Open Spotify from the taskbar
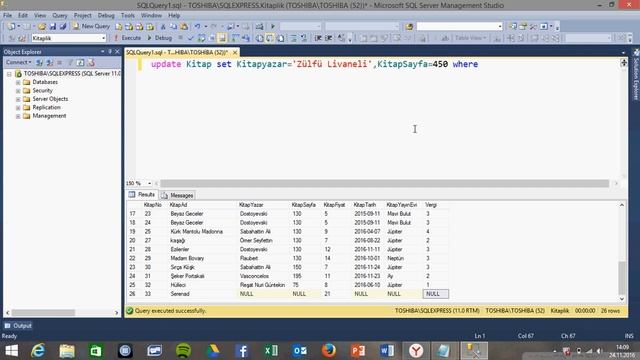This screenshot has height=360, width=640. tap(183, 351)
